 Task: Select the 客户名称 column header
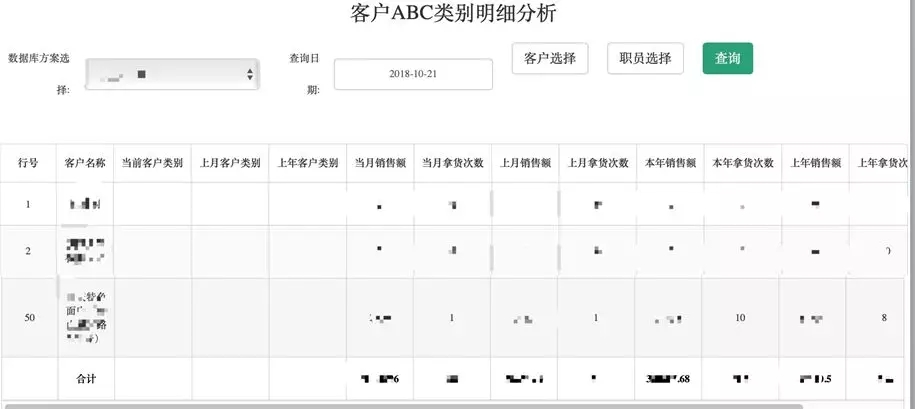[85, 163]
